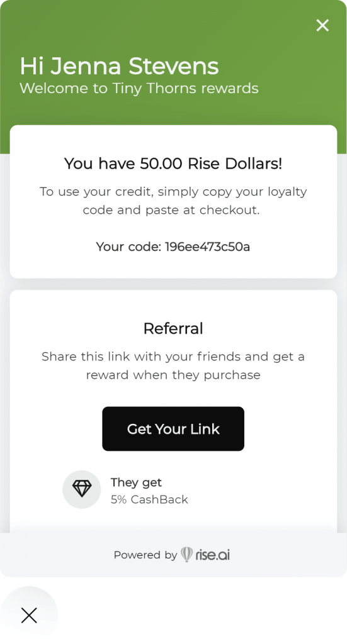Click the 'Hi Jenna Stevens' greeting
The width and height of the screenshot is (347, 644).
119,66
